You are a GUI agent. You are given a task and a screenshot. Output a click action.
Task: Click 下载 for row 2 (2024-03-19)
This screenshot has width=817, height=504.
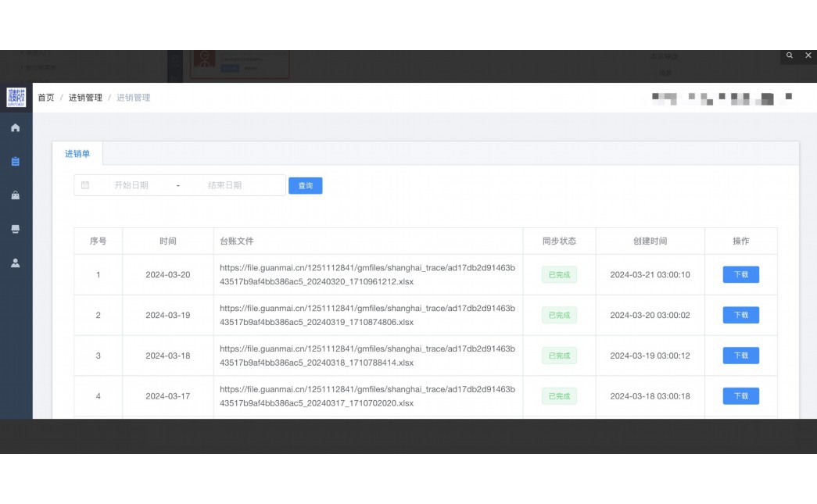coord(740,315)
